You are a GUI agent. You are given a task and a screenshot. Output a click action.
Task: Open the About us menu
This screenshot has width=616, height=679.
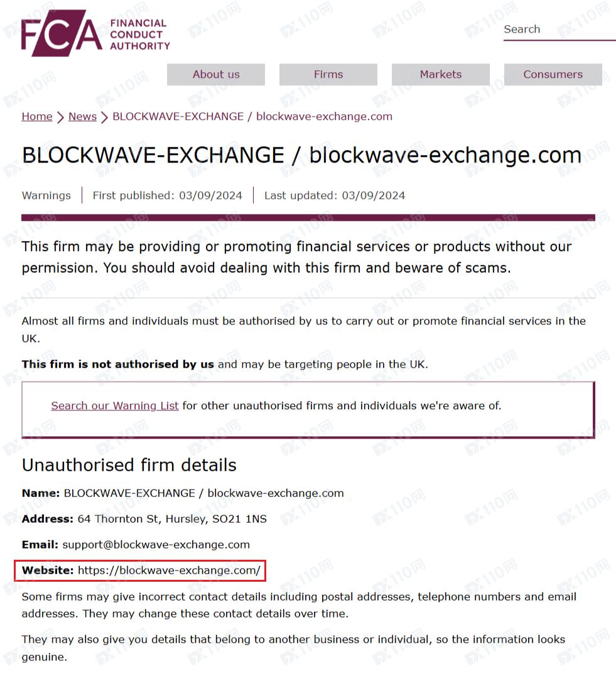[216, 74]
